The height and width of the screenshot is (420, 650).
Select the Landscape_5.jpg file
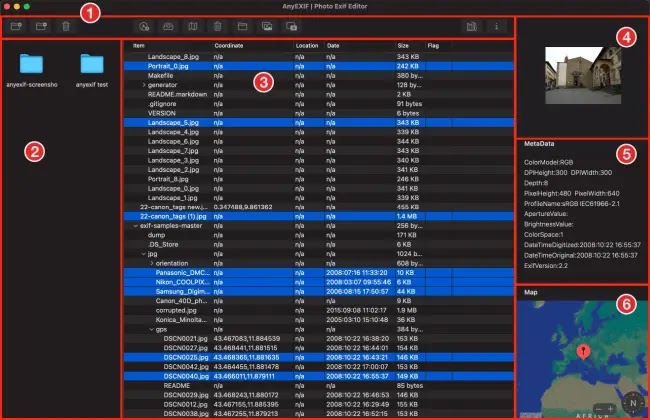point(318,123)
